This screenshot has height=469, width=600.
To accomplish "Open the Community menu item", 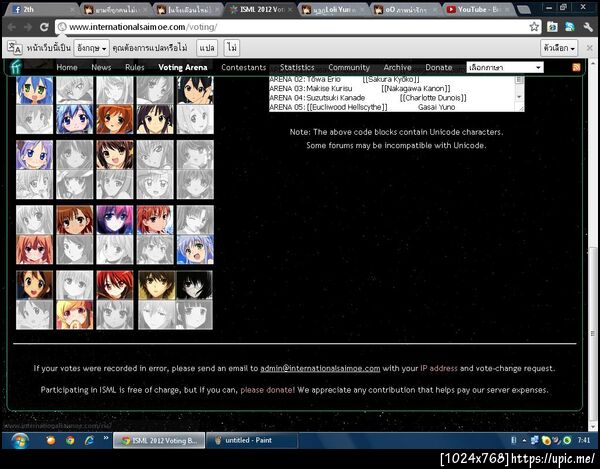I will [349, 67].
